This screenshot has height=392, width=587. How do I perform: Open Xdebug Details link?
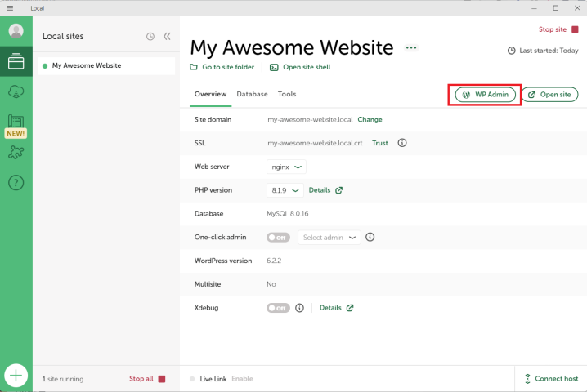click(330, 308)
